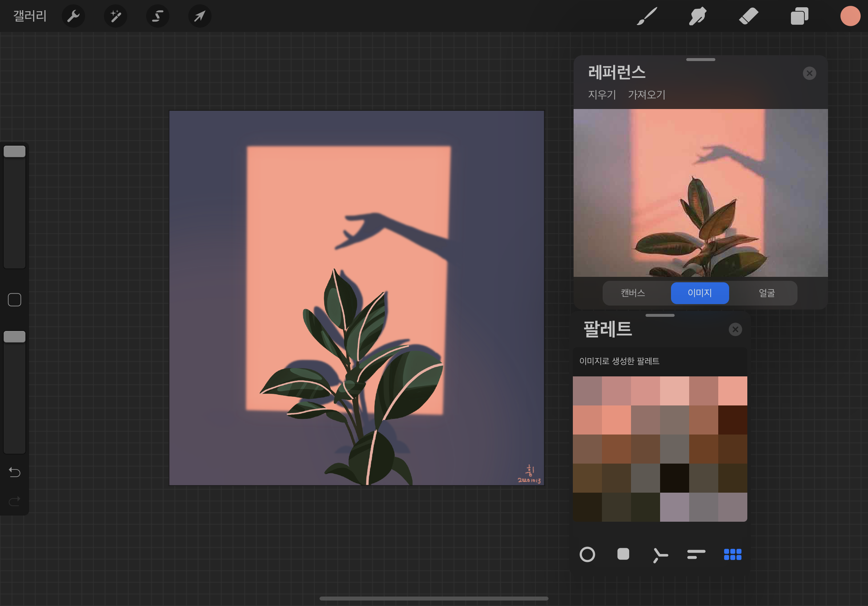Image resolution: width=868 pixels, height=606 pixels.
Task: Open the Adjustments magic wand menu
Action: [x=116, y=16]
